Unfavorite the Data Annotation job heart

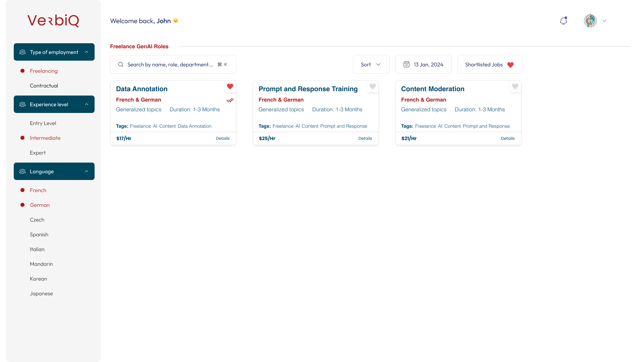click(230, 86)
